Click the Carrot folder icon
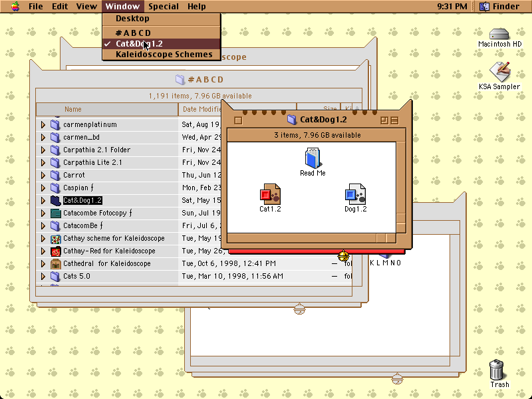The height and width of the screenshot is (399, 532). [x=55, y=175]
